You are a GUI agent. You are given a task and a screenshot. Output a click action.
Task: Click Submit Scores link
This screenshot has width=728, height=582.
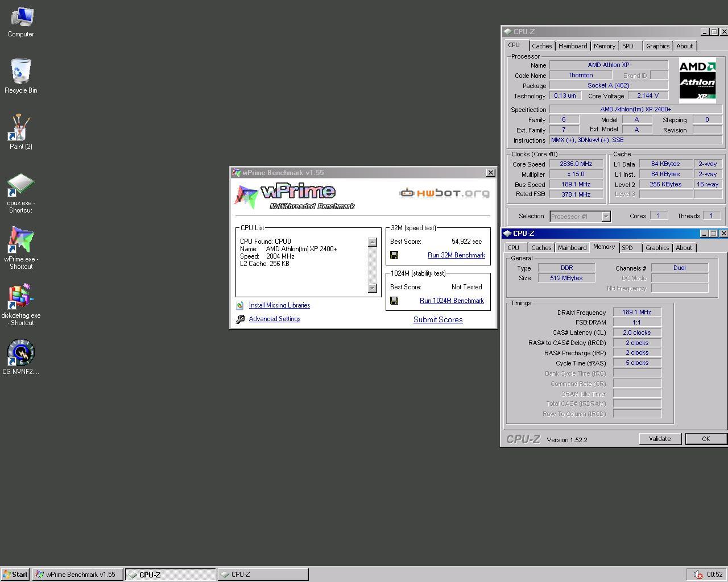(438, 319)
